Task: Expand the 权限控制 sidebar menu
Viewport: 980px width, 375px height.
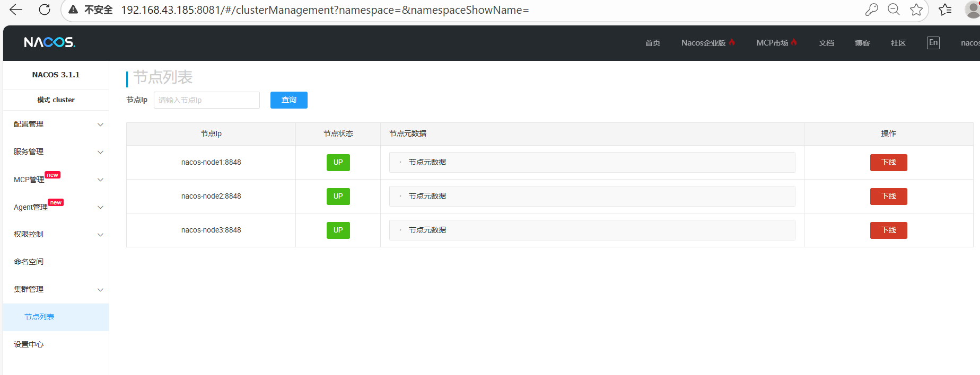Action: 56,234
